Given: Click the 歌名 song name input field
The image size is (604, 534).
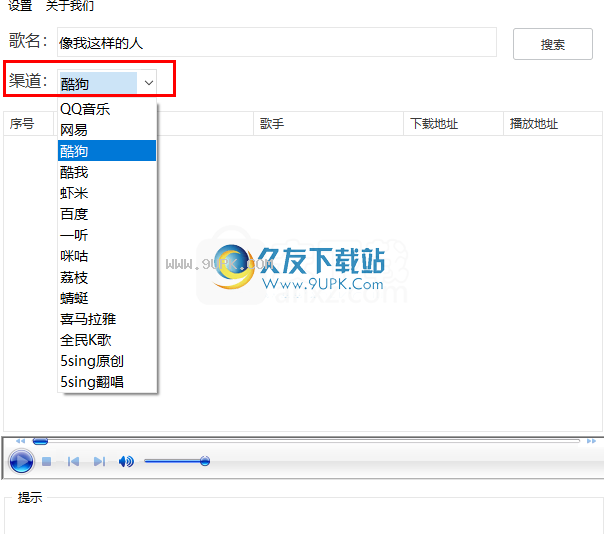Looking at the screenshot, I should pos(277,42).
